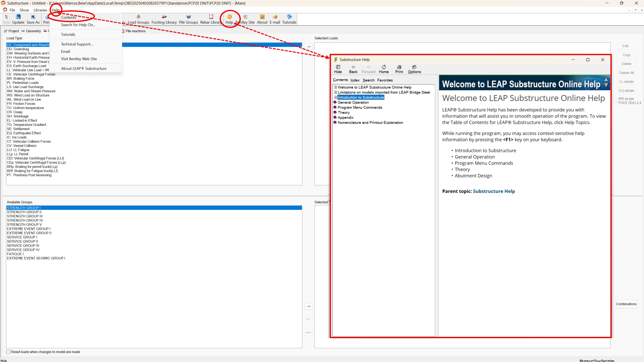Open the Bentley Site toolbar icon
The height and width of the screenshot is (362, 644).
coord(245,19)
